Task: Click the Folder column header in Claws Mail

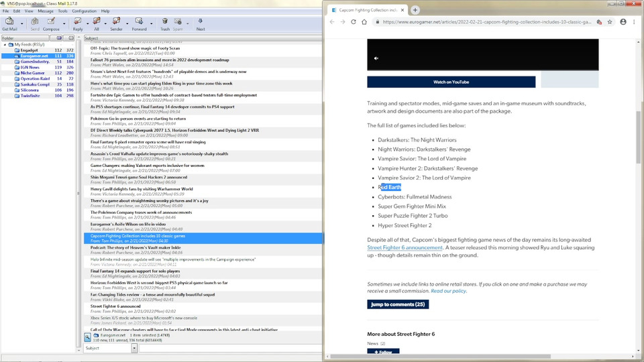Action: tap(25, 38)
